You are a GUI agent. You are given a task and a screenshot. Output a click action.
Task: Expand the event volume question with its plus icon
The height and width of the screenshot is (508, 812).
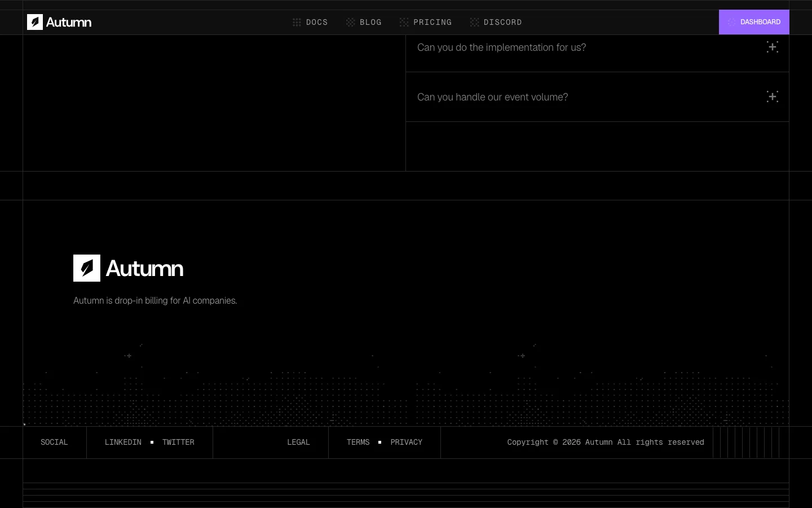773,97
